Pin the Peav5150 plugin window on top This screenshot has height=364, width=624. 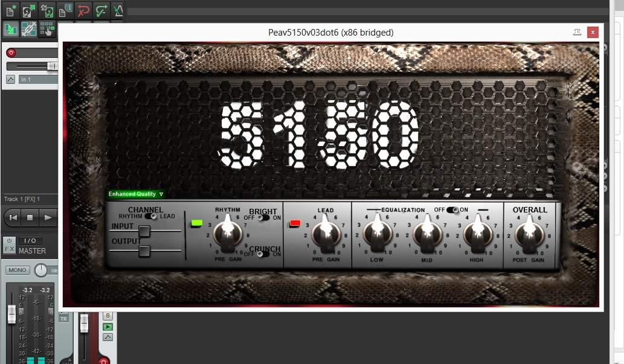(577, 32)
